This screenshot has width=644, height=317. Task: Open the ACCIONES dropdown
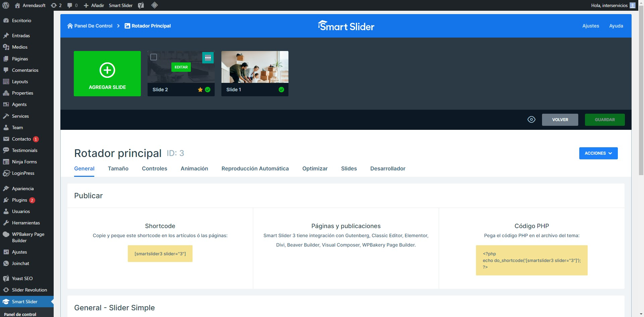coord(598,153)
